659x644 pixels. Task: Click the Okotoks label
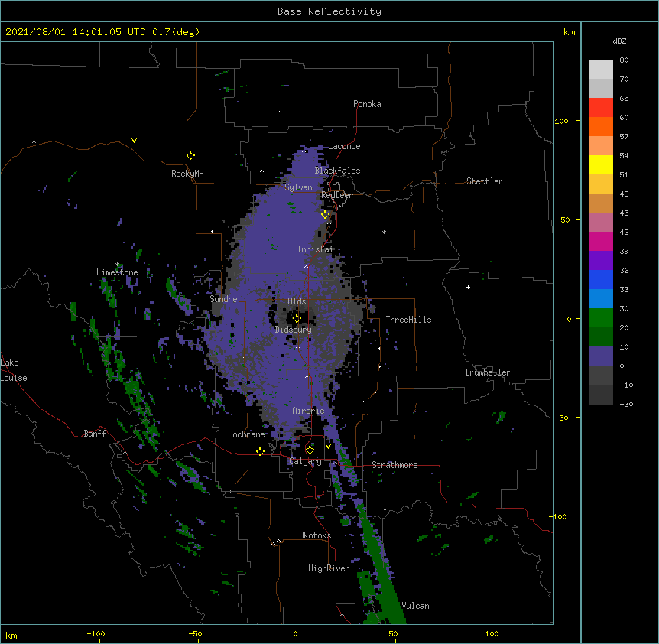(x=315, y=535)
